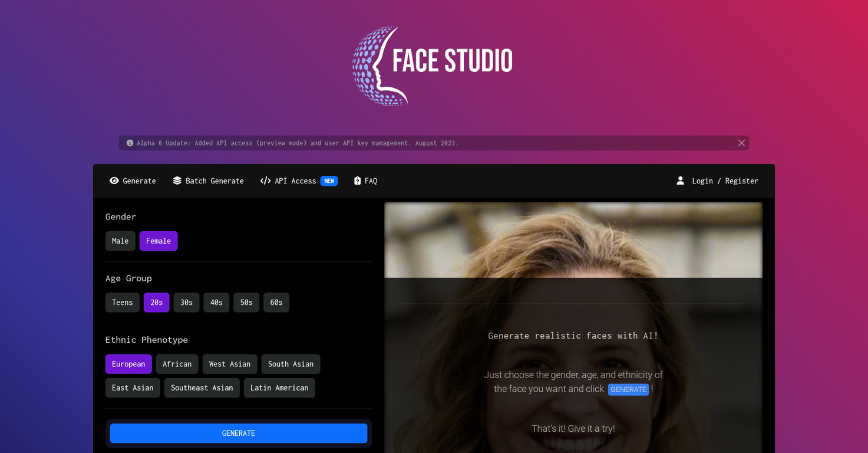Click the document icon beside FAQ

click(356, 180)
